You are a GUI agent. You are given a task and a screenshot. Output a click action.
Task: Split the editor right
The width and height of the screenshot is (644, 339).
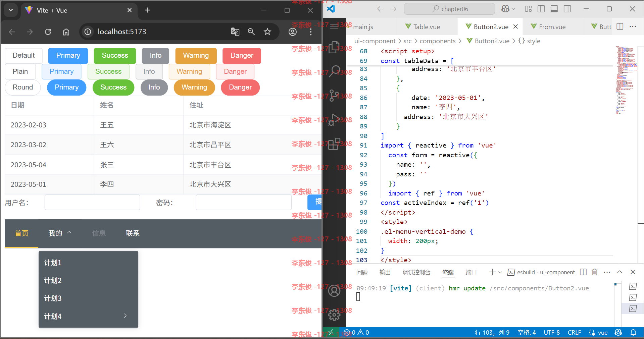pyautogui.click(x=620, y=26)
